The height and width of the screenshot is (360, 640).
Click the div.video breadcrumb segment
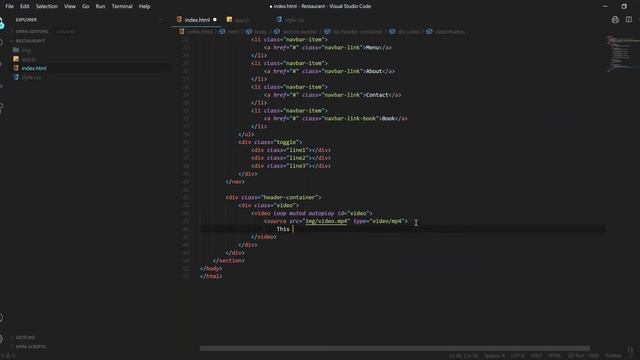[x=409, y=31]
